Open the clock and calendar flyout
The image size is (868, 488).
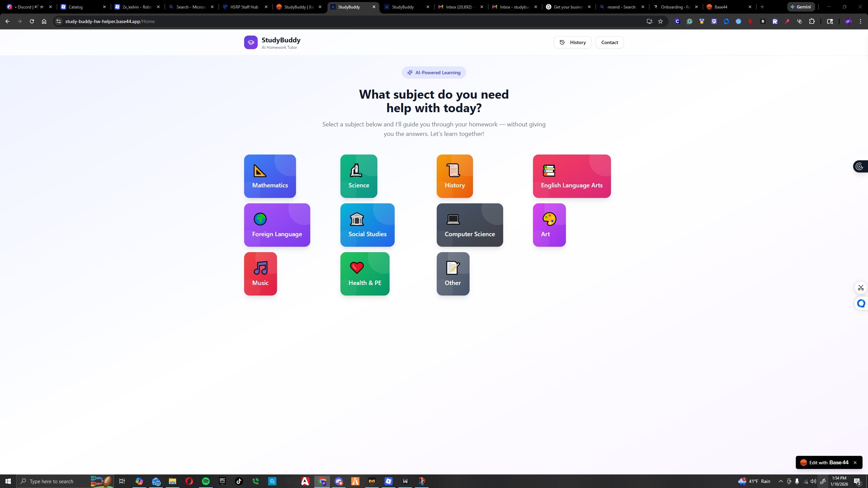point(839,481)
